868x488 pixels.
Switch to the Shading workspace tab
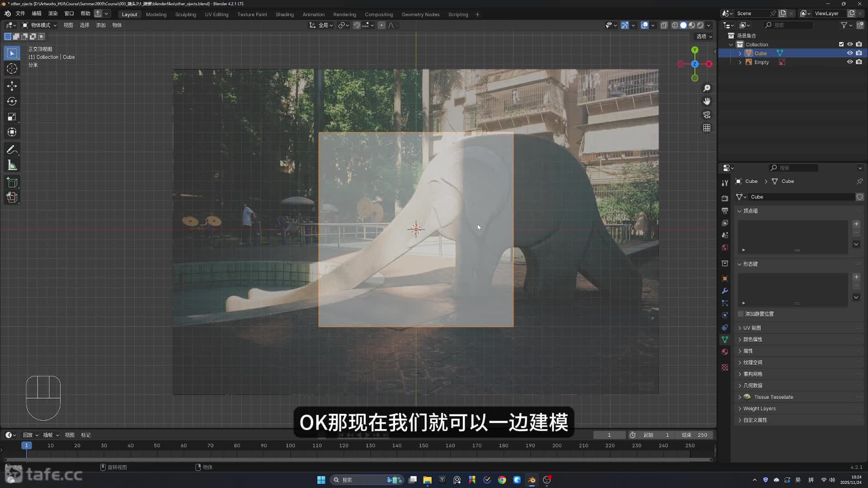pyautogui.click(x=284, y=14)
